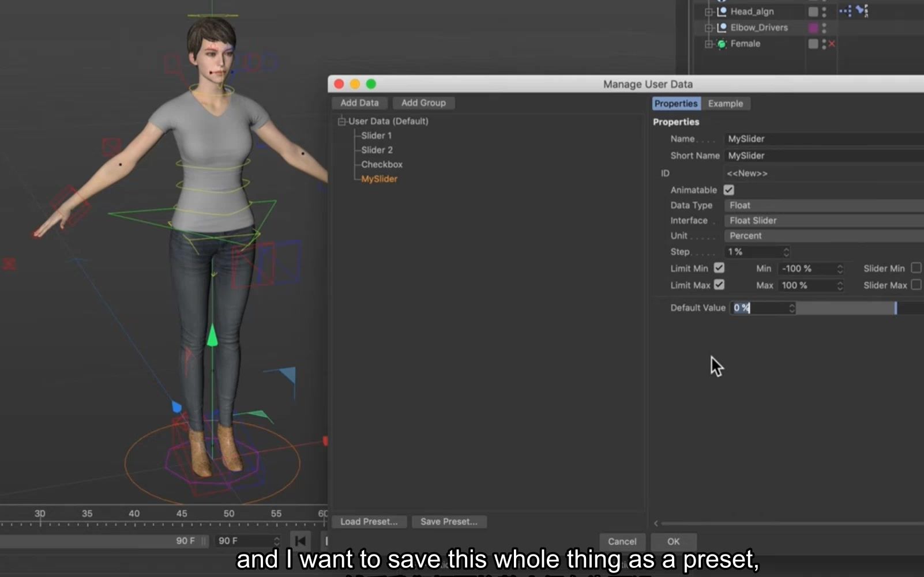Click the Elbow_Drivers null object icon

click(x=724, y=27)
